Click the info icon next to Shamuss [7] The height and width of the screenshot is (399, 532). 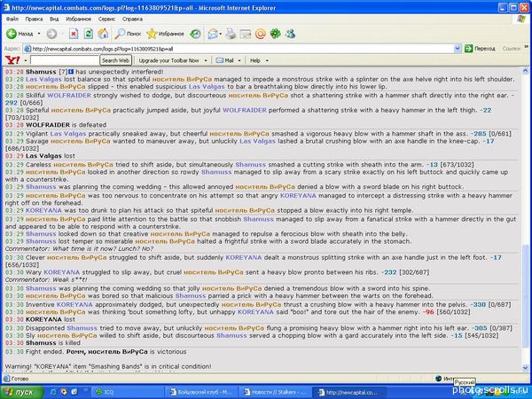[x=71, y=72]
